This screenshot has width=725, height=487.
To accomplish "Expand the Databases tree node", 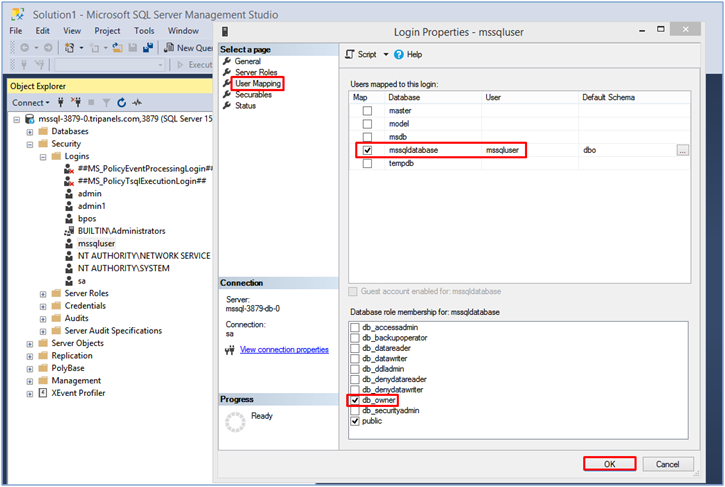I will click(30, 131).
